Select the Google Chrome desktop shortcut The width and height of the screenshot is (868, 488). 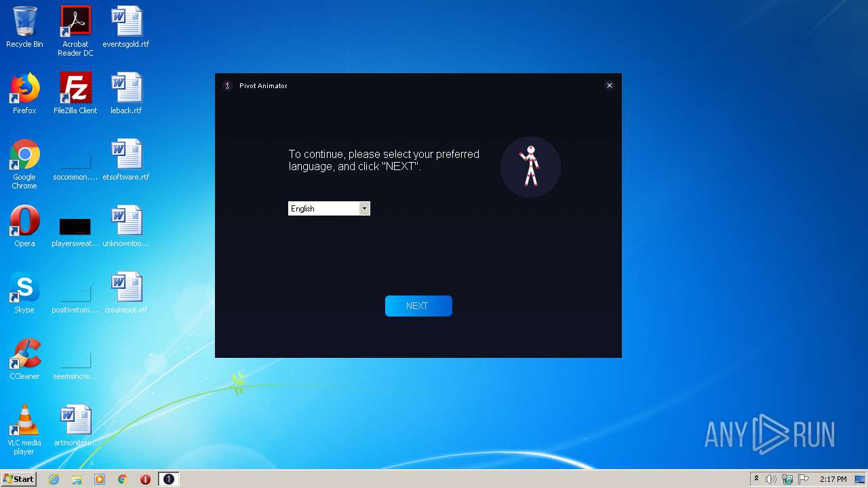point(24,164)
